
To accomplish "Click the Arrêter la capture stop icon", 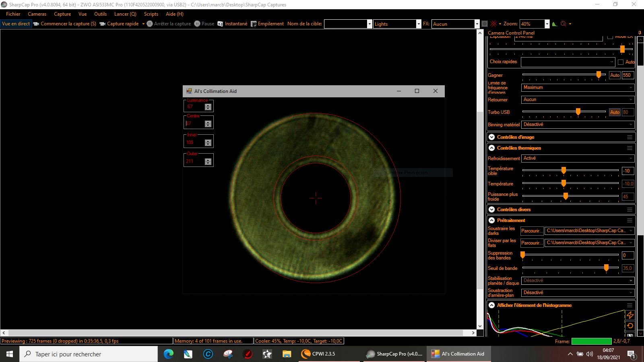I will click(x=150, y=24).
